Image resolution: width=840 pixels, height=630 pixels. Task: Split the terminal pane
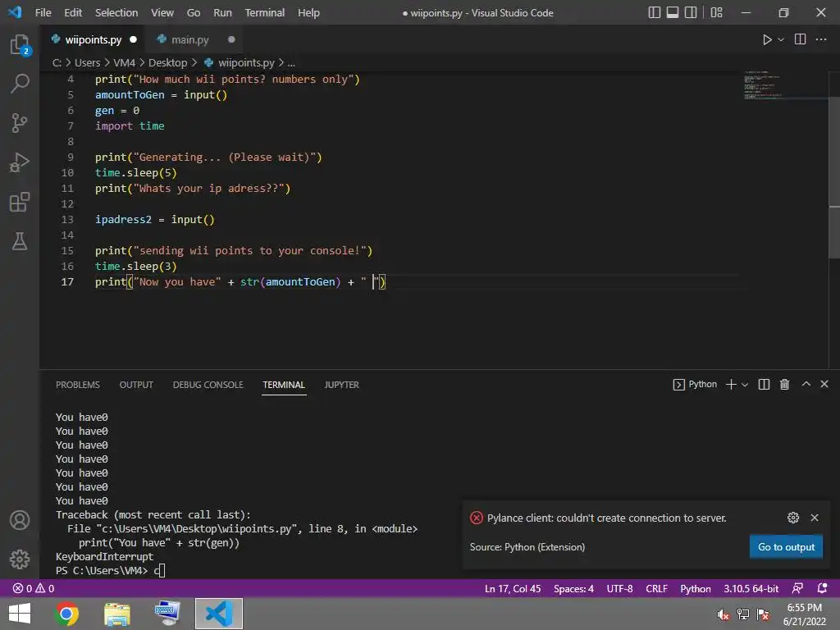tap(764, 384)
